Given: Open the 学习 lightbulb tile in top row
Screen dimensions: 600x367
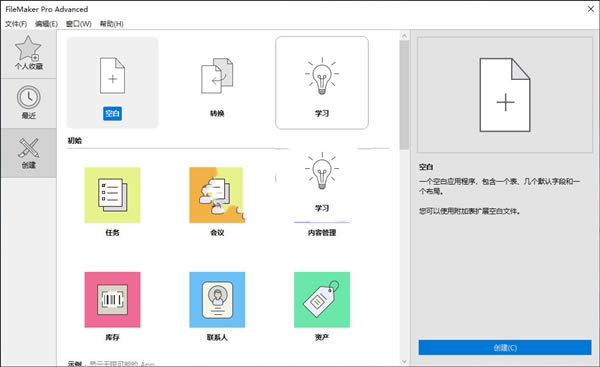Looking at the screenshot, I should tap(322, 83).
